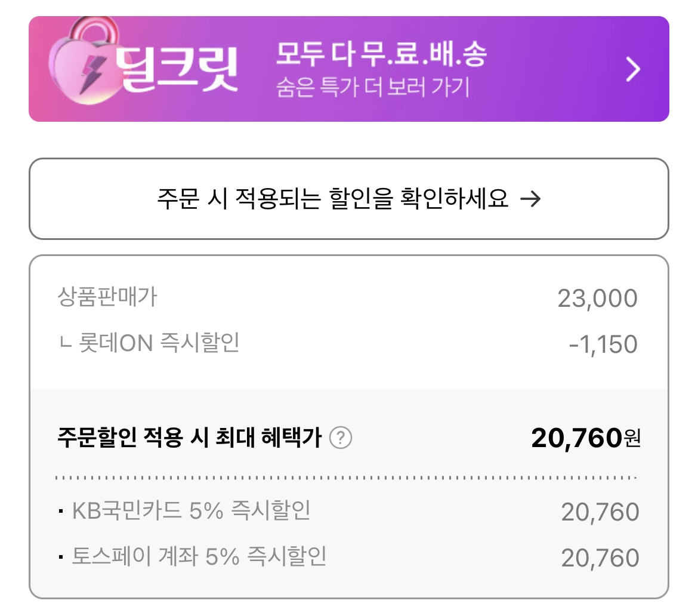Click the 20,760 price beside 토스페이
Viewport: 698px width, 616px height.
point(600,558)
